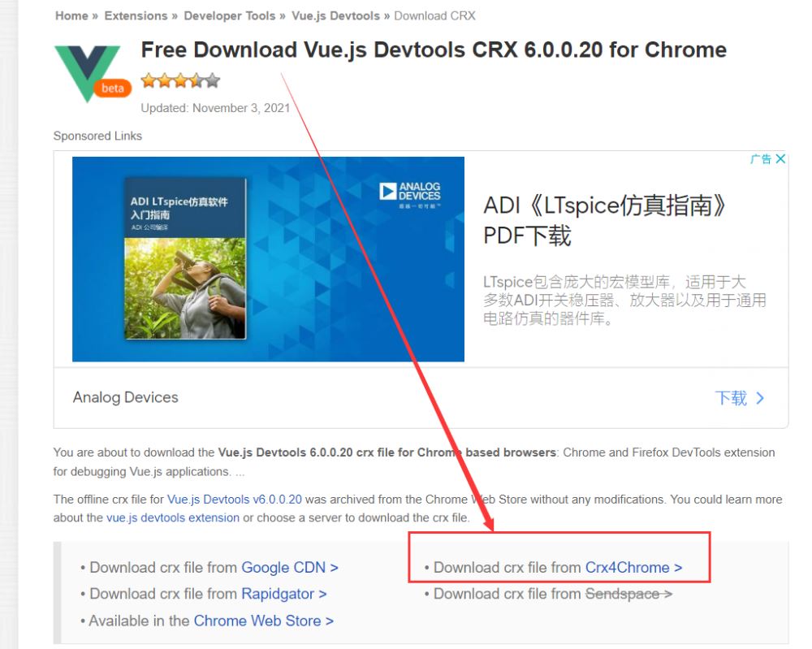Download crx file from Crx4Chrome

pos(633,567)
